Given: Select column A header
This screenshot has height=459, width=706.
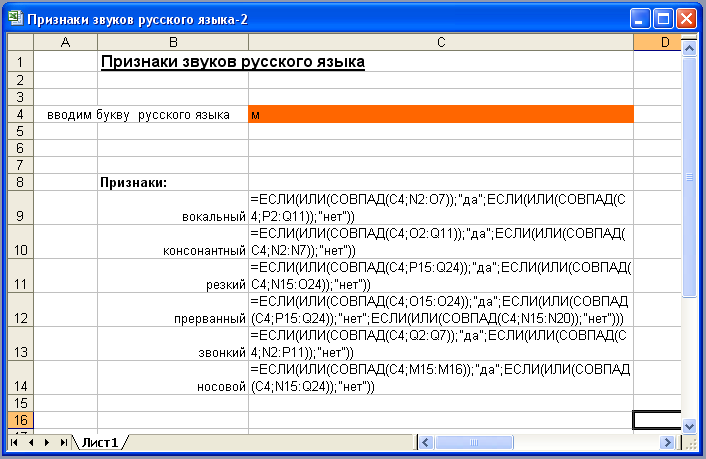Looking at the screenshot, I should pyautogui.click(x=65, y=42).
